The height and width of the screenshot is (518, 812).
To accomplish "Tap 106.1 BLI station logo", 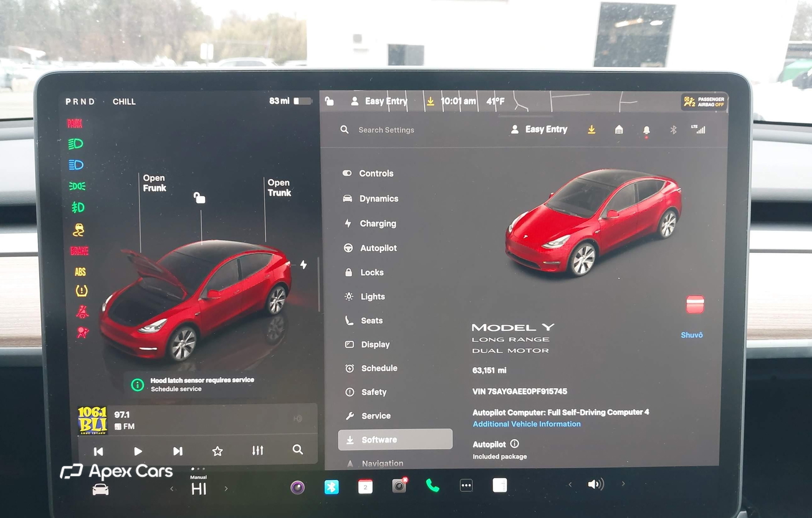I will coord(93,420).
